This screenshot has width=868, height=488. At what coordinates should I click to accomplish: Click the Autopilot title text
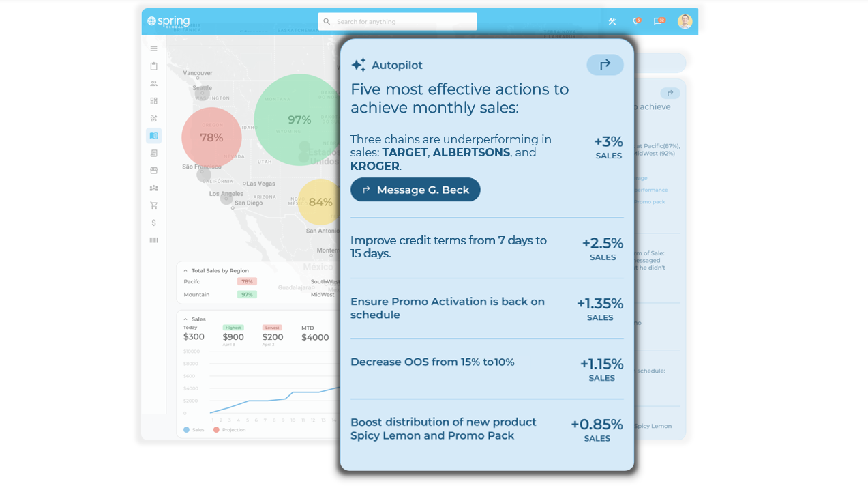coord(397,66)
